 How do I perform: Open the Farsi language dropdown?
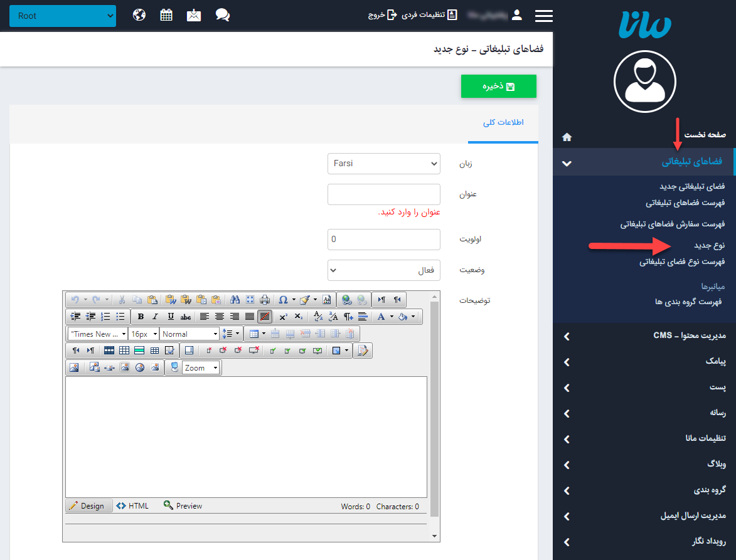(383, 164)
